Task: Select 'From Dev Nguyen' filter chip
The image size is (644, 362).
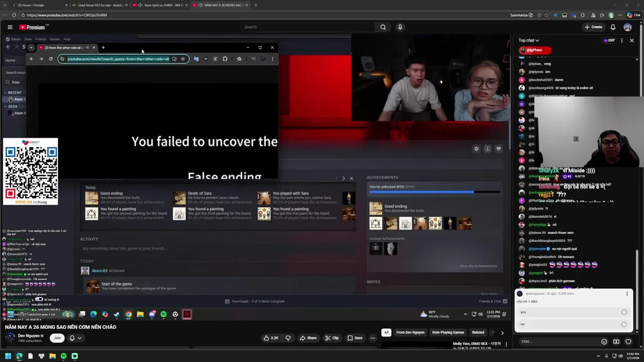Action: 410,332
